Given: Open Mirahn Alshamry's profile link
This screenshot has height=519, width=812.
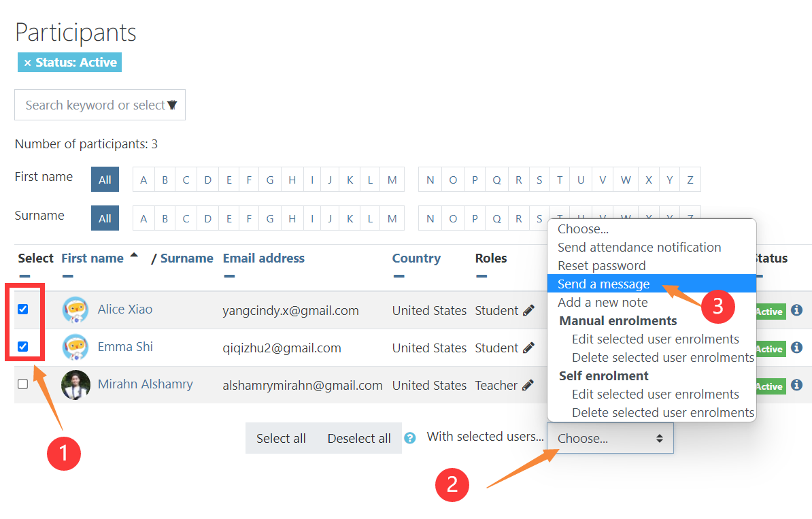Looking at the screenshot, I should 145,384.
